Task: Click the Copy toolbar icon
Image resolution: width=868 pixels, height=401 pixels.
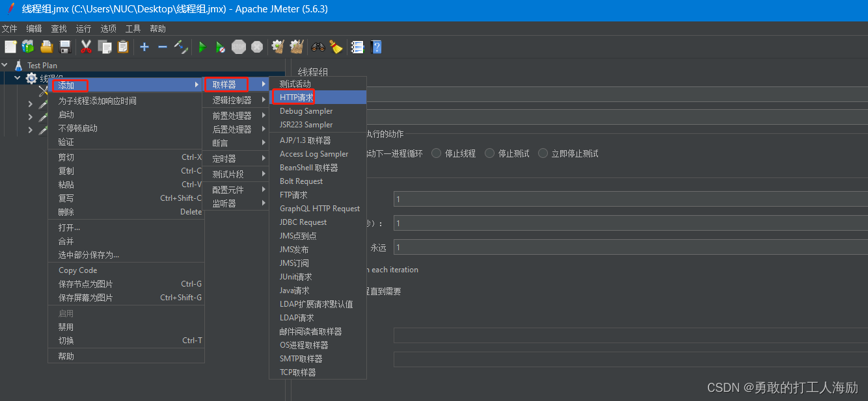Action: tap(105, 47)
